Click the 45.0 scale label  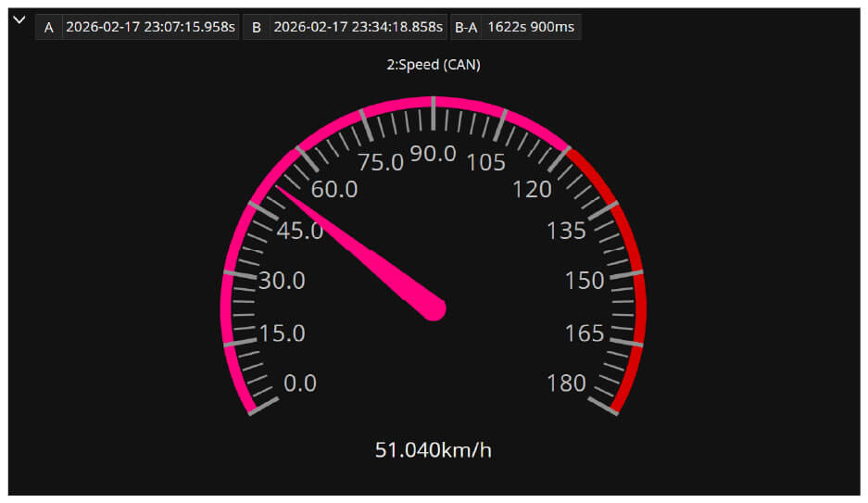[300, 231]
